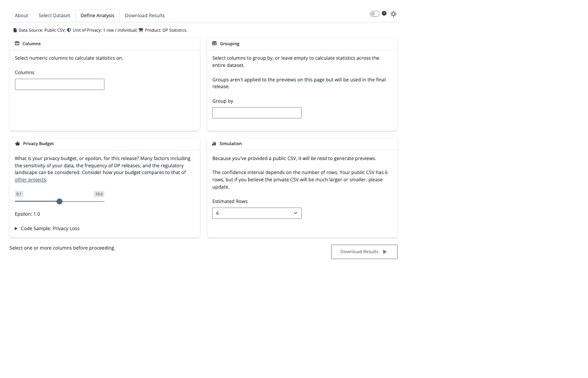Expand the Code Sample: Privacy Loss section
Viewport: 588px width, 378px height.
[47, 228]
